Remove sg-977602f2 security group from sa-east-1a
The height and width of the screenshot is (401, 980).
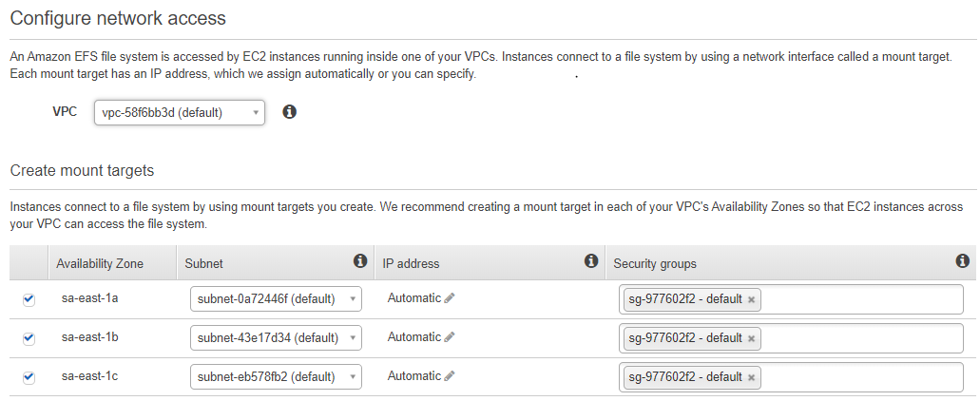coord(751,300)
